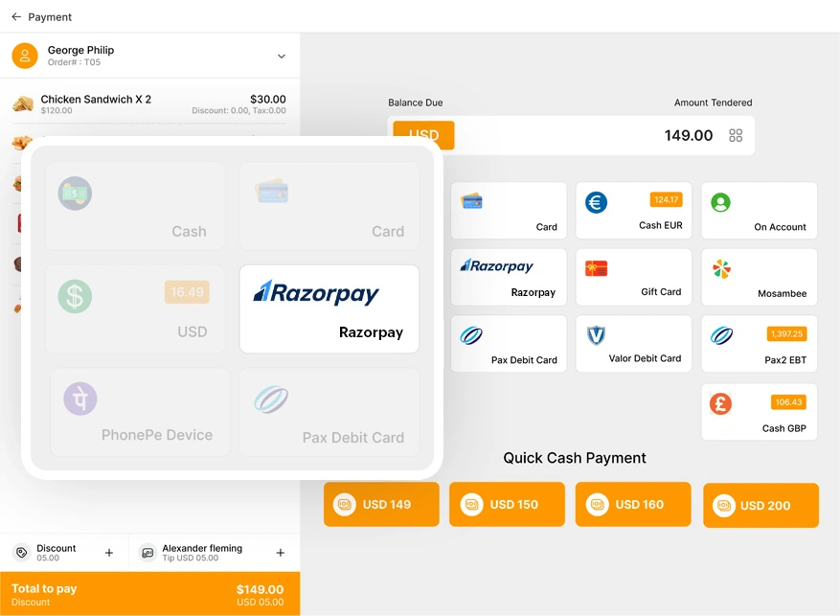Select Valor Debit Card tile
This screenshot has height=616, width=840.
(x=634, y=343)
